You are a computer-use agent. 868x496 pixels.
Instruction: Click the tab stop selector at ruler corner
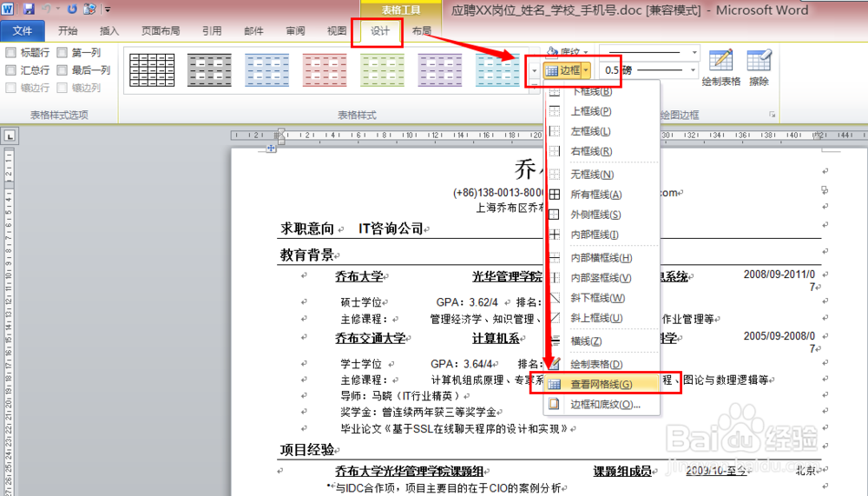10,136
